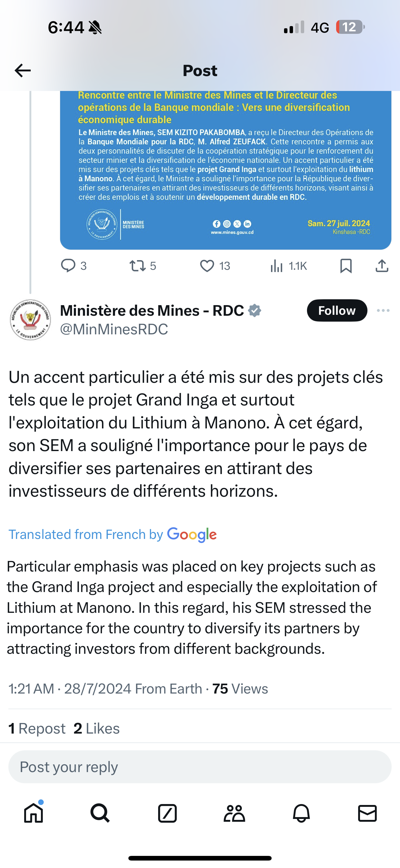Open the @MinMinesRDC handle
This screenshot has height=868, width=400.
pos(114,329)
